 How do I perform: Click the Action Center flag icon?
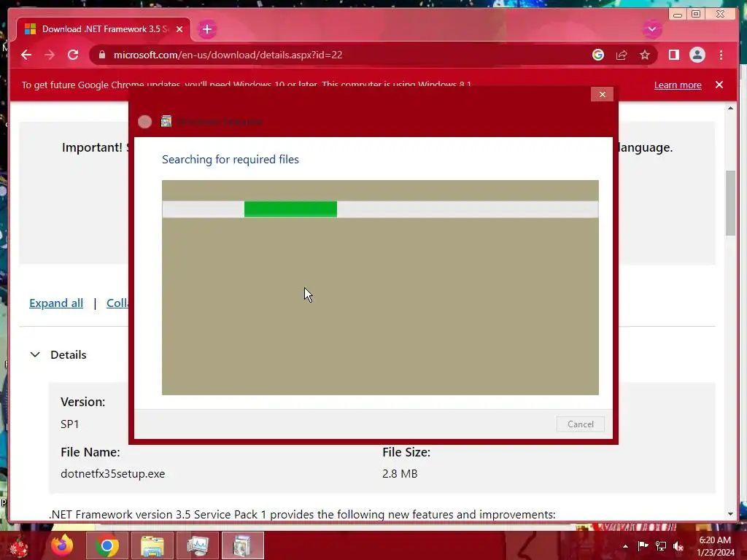click(x=643, y=545)
